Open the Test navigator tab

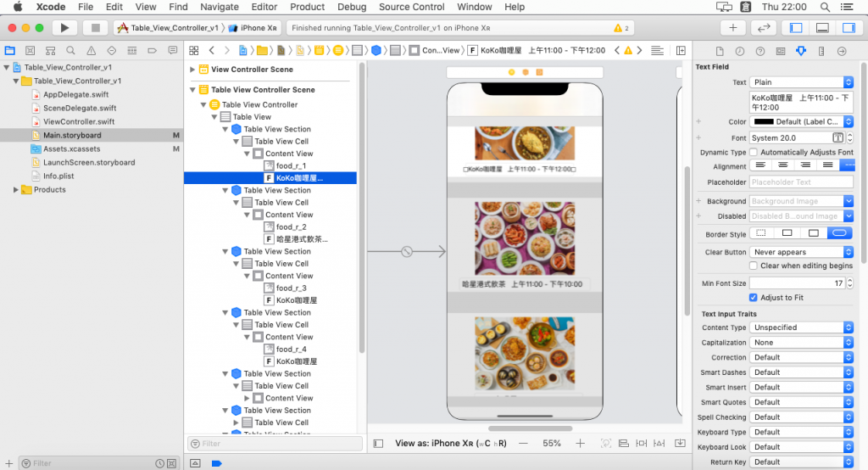[x=112, y=50]
